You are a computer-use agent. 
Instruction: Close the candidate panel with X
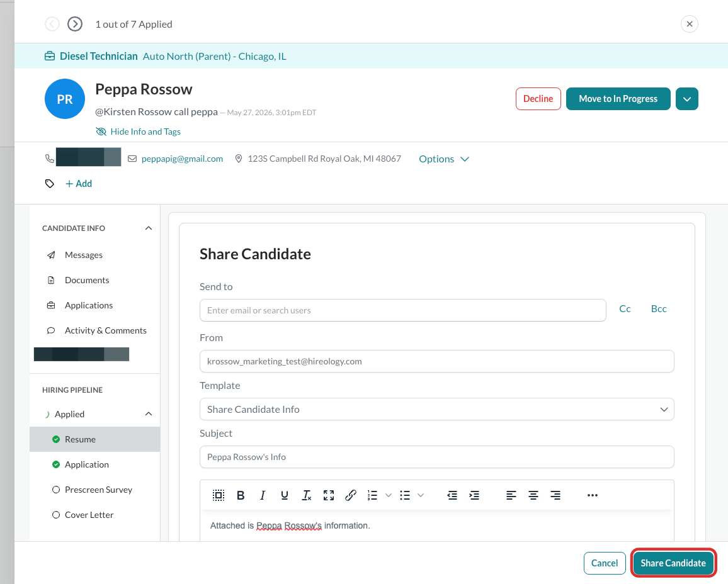pyautogui.click(x=690, y=24)
